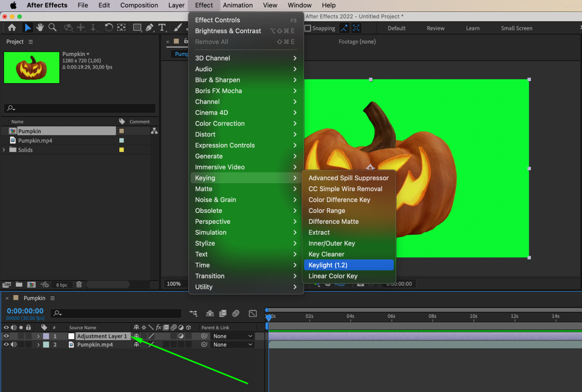Switch to the Review workspace
This screenshot has height=392, width=582.
(x=435, y=28)
